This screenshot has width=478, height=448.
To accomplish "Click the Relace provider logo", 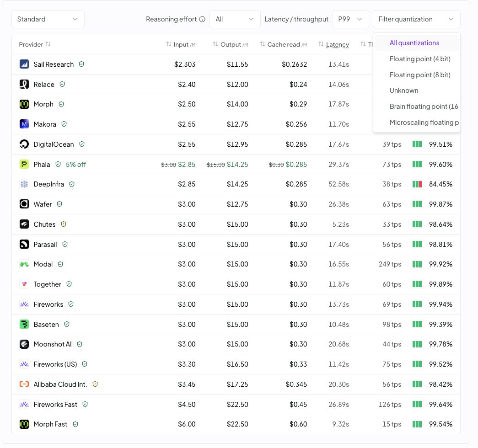I will click(24, 85).
